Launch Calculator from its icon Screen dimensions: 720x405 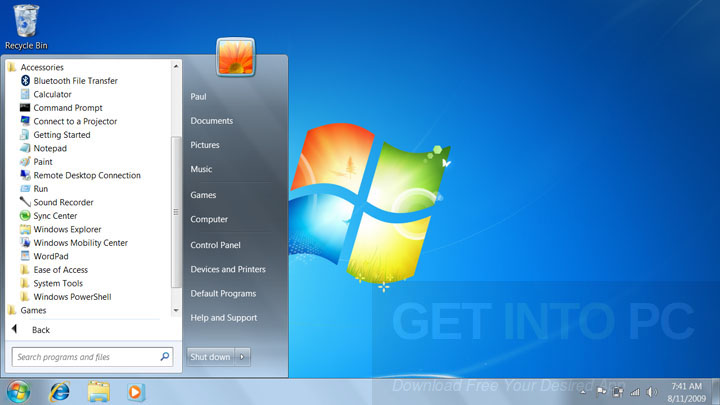pyautogui.click(x=25, y=94)
